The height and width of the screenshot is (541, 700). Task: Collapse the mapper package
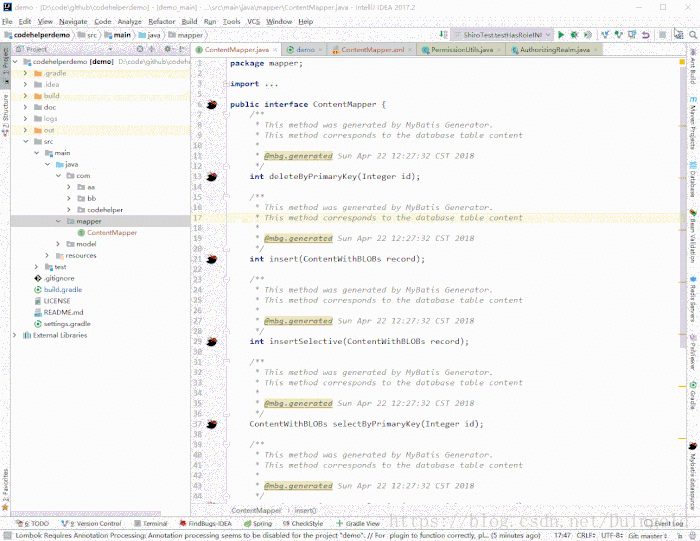click(58, 221)
